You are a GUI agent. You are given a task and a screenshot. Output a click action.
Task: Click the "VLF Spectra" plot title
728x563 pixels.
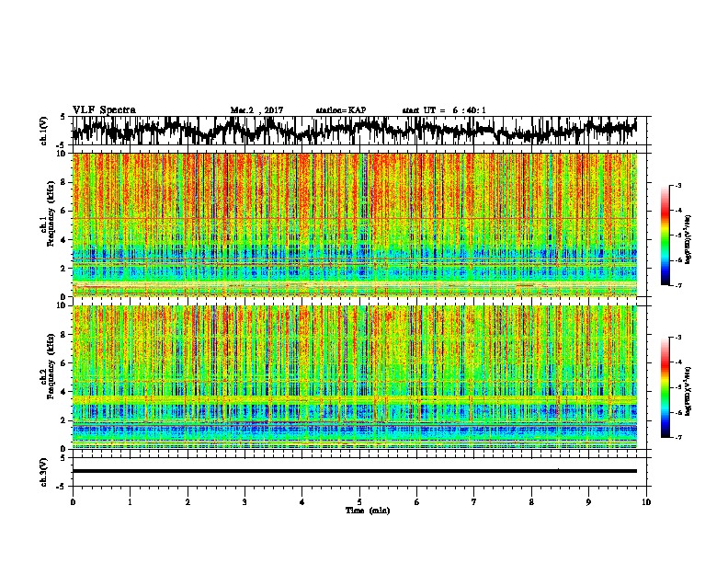104,110
